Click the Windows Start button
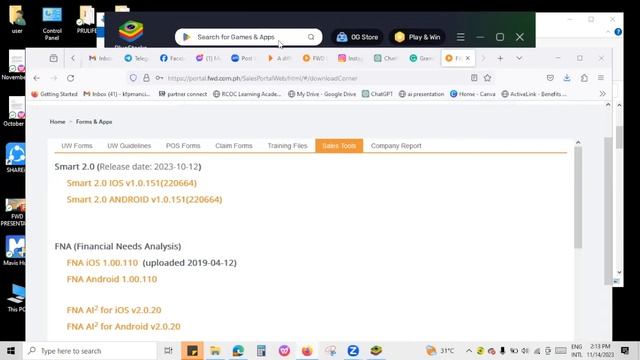 click(11, 351)
